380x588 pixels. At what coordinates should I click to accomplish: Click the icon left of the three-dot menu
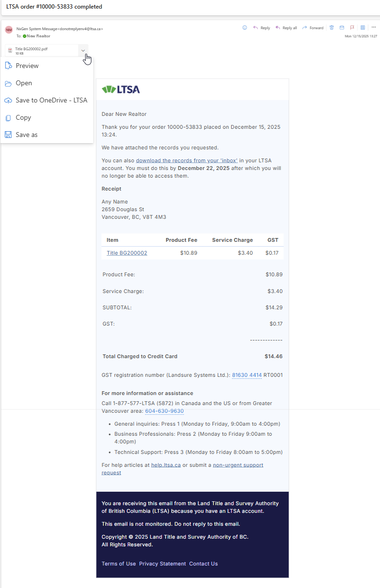(363, 28)
